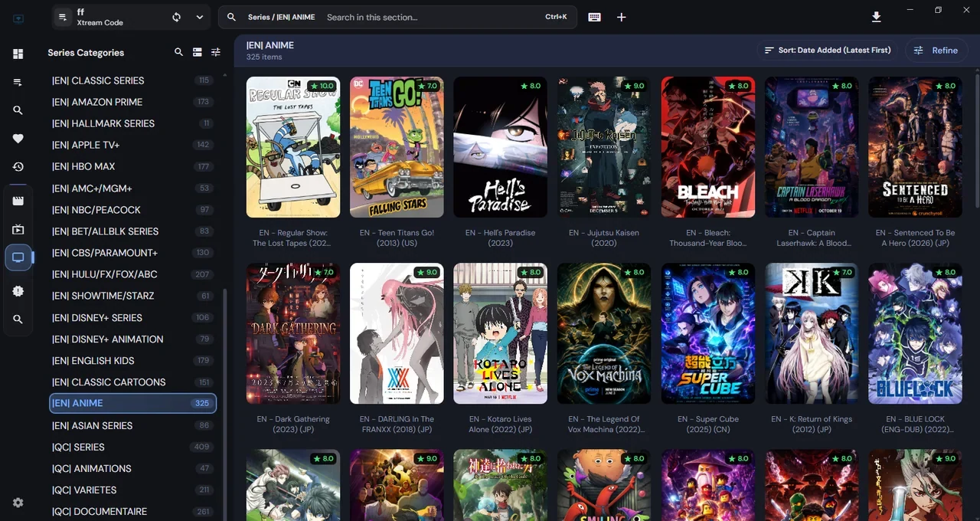Click the playlist queue icon in the left rail

tap(18, 82)
